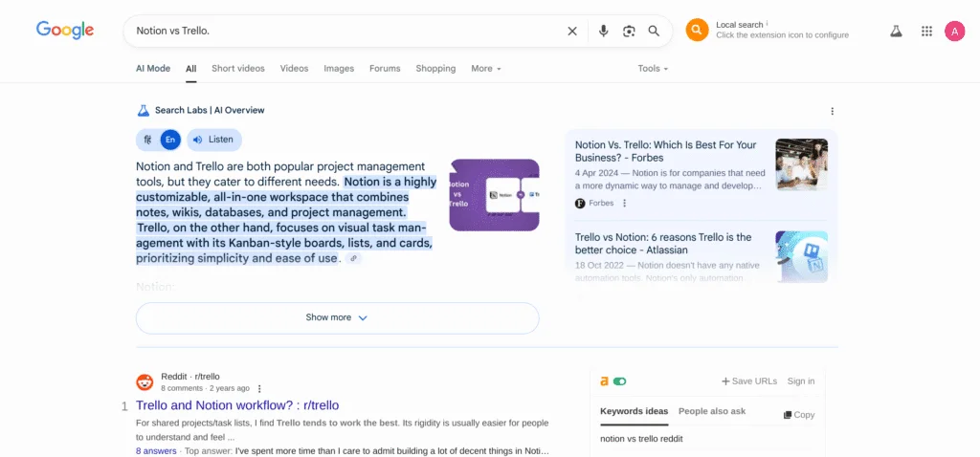Click the orange Local search extension icon
The image size is (980, 457).
tap(698, 31)
